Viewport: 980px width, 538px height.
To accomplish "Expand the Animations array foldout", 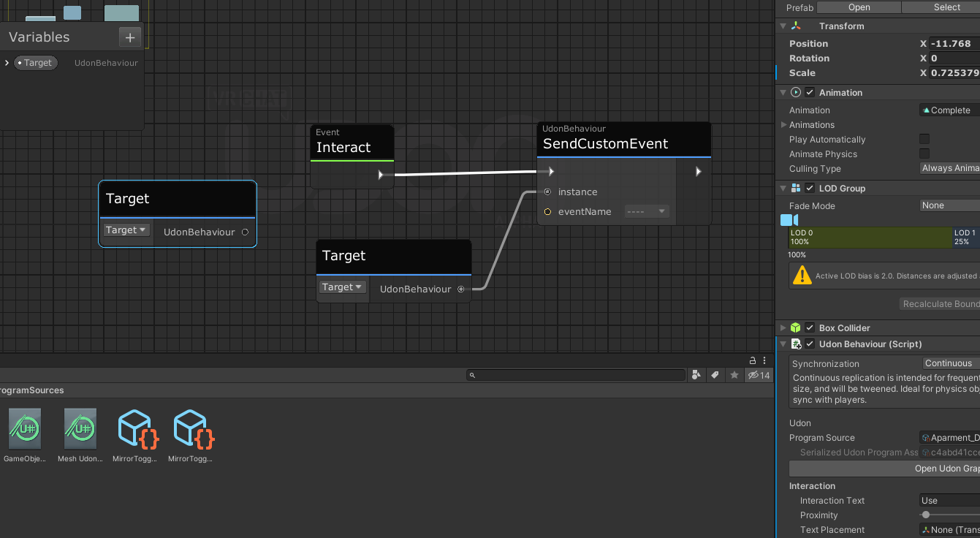I will tap(783, 125).
